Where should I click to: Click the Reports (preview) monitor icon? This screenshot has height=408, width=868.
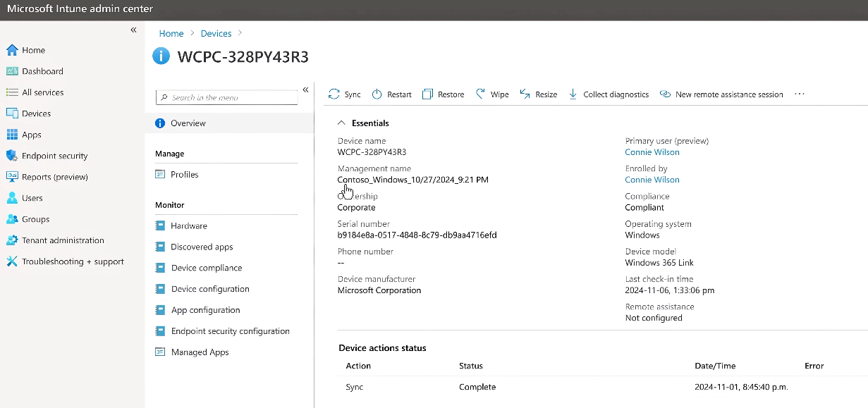tap(12, 177)
